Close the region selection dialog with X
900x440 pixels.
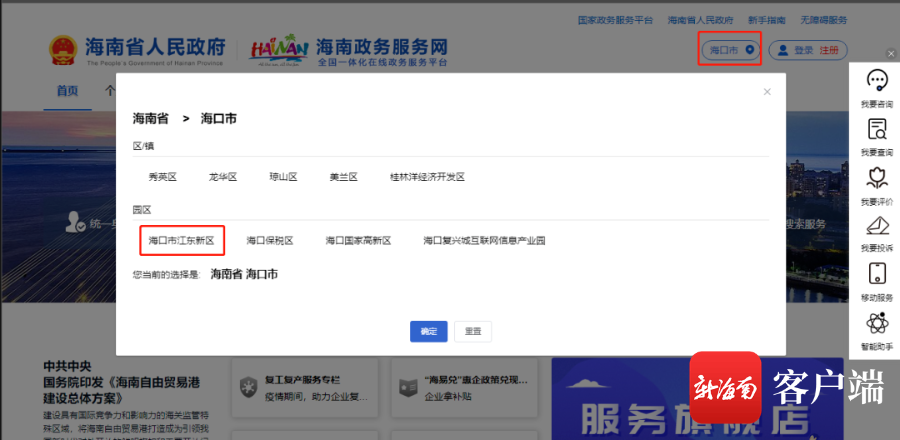(767, 92)
